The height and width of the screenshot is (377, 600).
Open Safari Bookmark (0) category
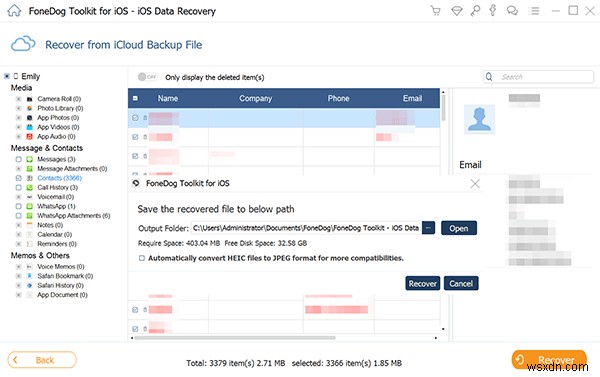(x=65, y=276)
